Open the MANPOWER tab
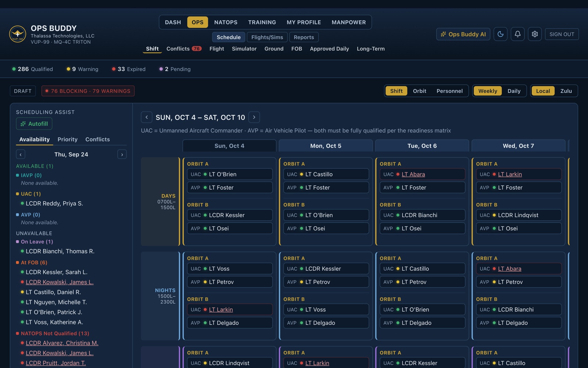Screen dimensions: 588x368 click(x=349, y=22)
